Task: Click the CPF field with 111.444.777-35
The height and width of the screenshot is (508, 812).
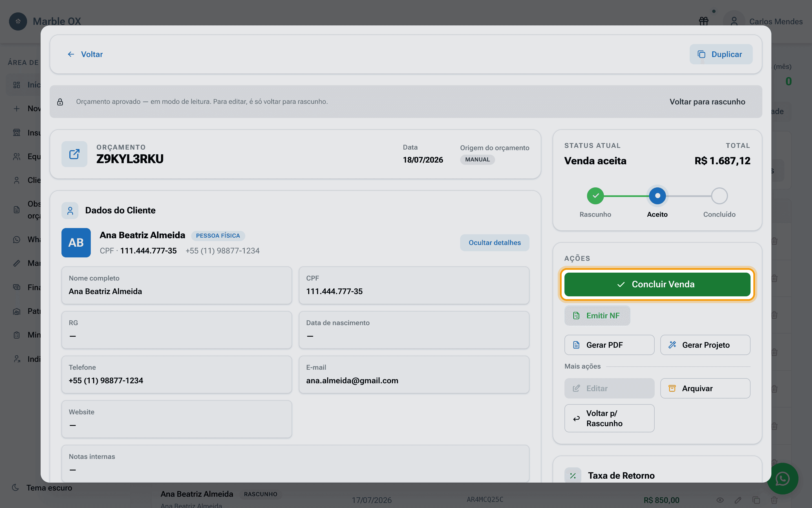Action: [414, 285]
